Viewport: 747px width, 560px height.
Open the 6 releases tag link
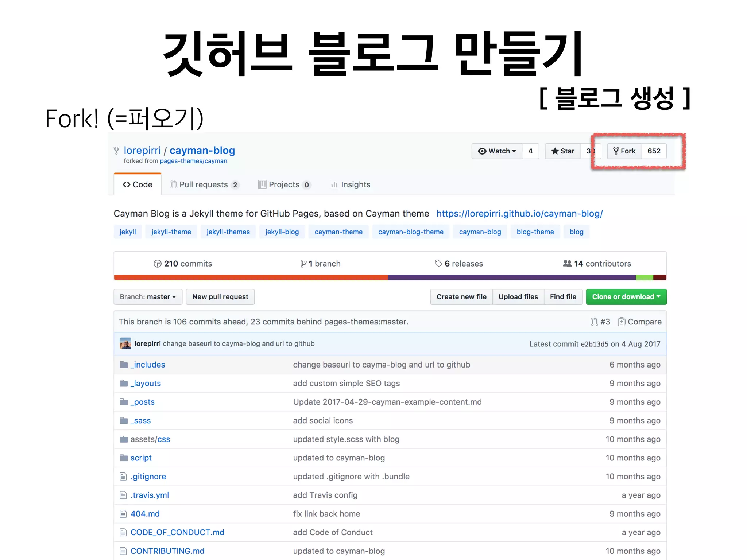(x=458, y=264)
